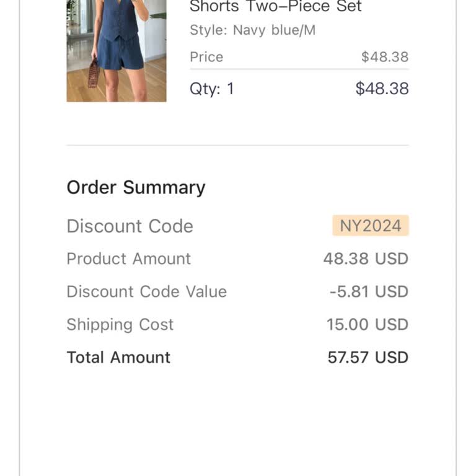The width and height of the screenshot is (476, 476).
Task: Click the 57.57 USD total amount
Action: coord(368,357)
